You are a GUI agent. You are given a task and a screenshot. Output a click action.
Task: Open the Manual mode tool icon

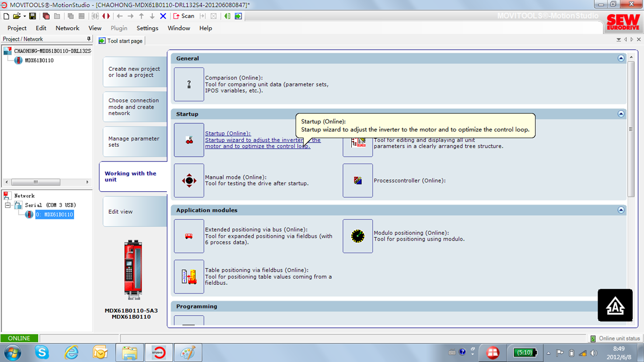pos(189,181)
